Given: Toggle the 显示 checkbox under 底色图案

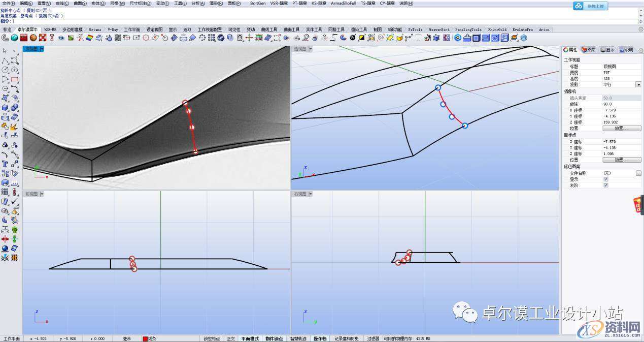Looking at the screenshot, I should coord(605,179).
